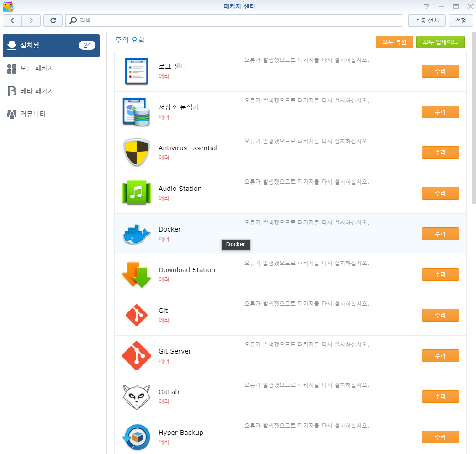Viewport: 476px width, 454px height.
Task: Click the Download Station package name
Action: (187, 270)
